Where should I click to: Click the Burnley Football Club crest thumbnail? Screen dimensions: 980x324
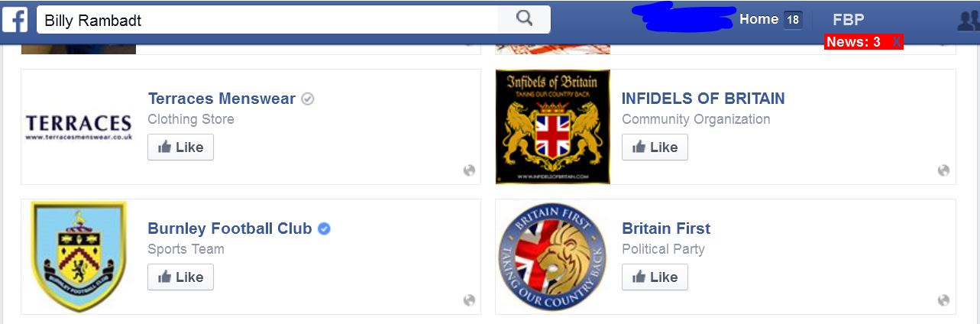point(79,257)
